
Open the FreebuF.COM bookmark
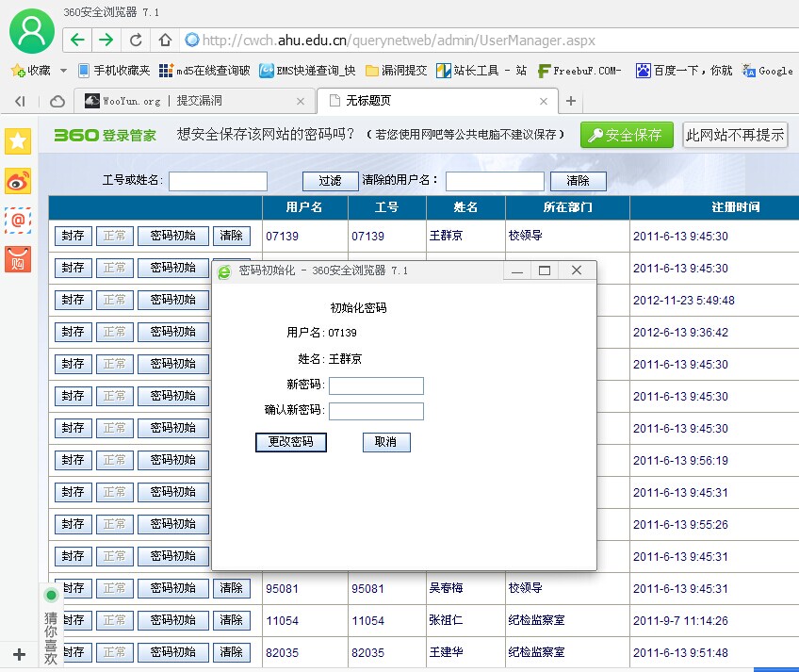pos(579,71)
